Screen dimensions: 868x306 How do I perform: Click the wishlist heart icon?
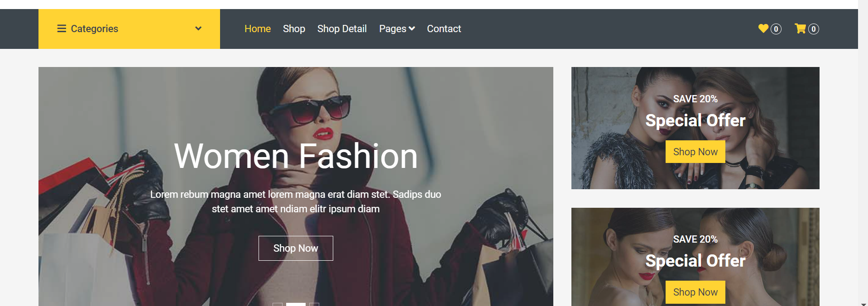tap(763, 28)
